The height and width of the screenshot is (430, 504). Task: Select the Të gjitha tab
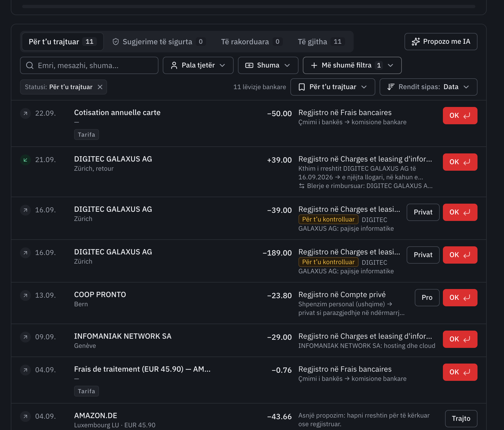click(x=321, y=42)
